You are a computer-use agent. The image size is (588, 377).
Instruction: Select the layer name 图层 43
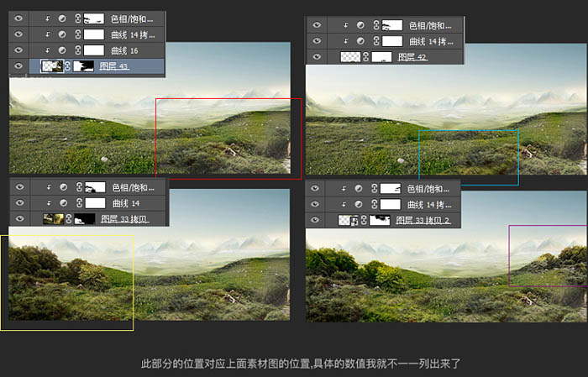(114, 66)
